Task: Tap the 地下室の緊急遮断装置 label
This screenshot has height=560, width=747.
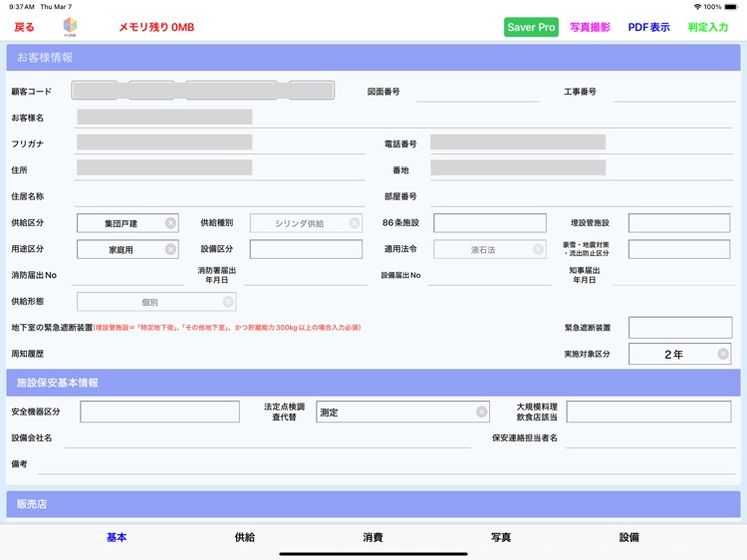Action: point(52,328)
